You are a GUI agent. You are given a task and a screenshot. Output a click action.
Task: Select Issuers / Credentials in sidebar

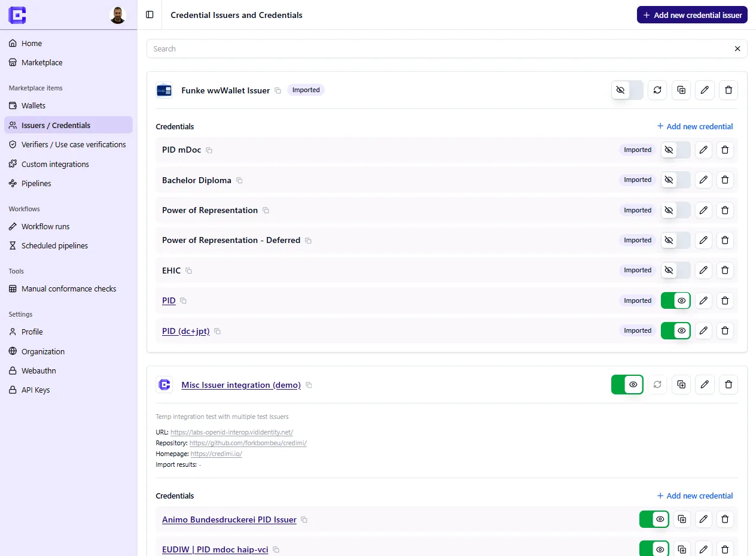(68, 125)
